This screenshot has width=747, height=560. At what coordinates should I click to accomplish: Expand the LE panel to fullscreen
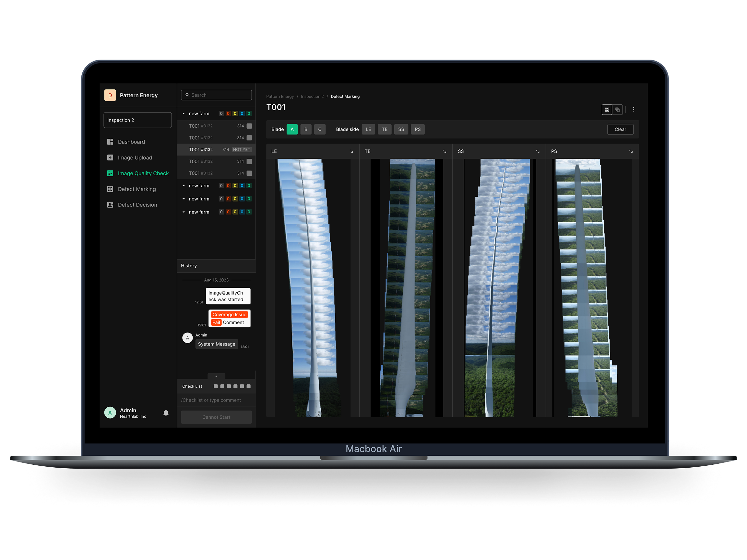click(351, 151)
